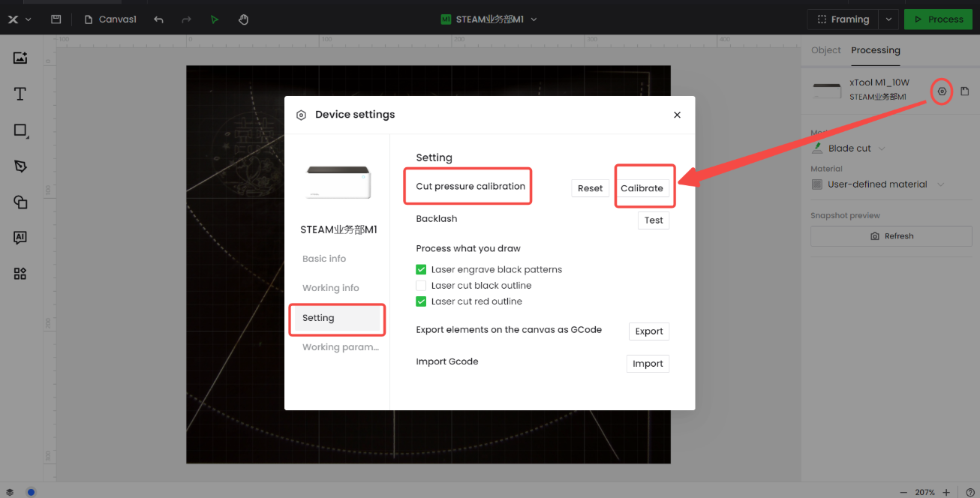Enable Laser cut black outline checkbox
The image size is (980, 498).
coord(421,286)
